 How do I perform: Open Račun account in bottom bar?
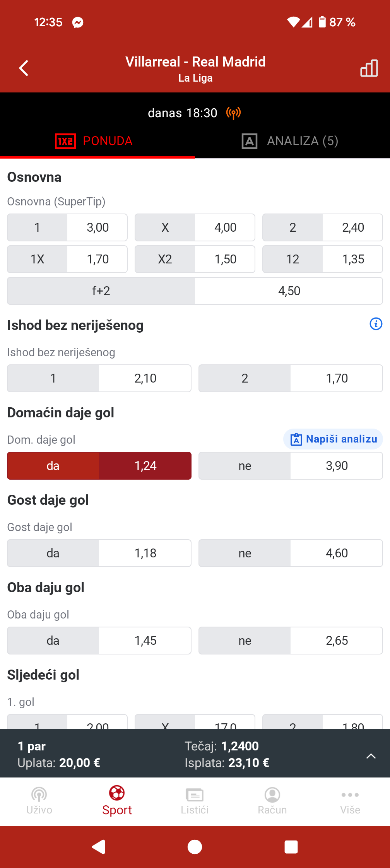272,800
